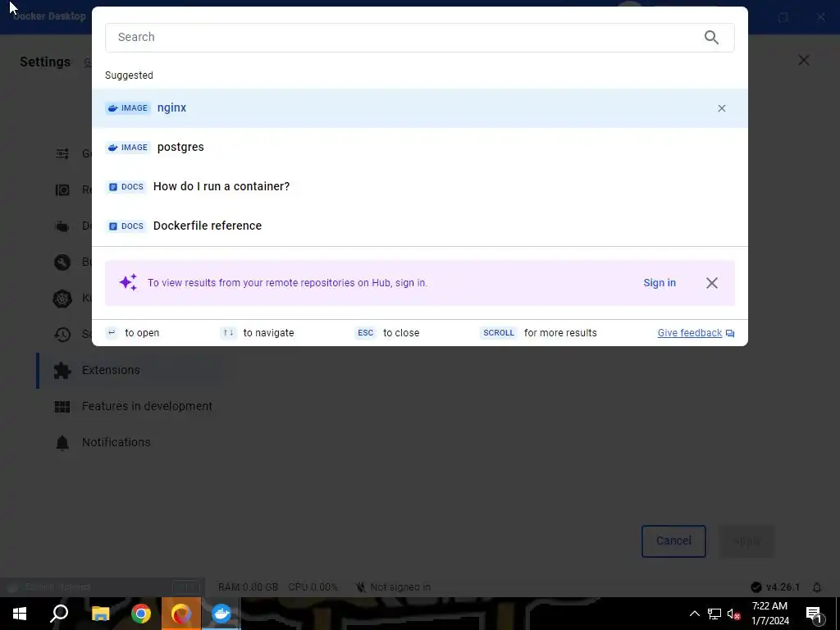Click the Software updates clock icon
This screenshot has height=630, width=840.
pos(62,335)
